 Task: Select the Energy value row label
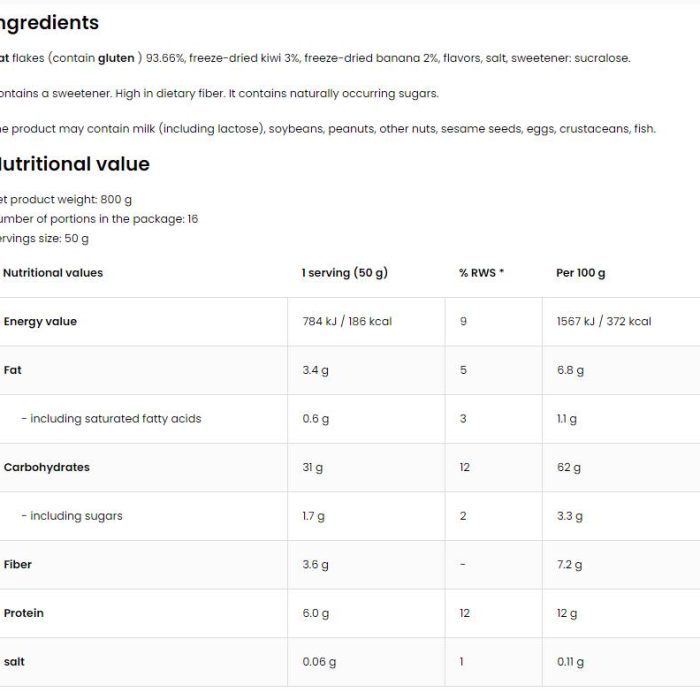pos(40,321)
